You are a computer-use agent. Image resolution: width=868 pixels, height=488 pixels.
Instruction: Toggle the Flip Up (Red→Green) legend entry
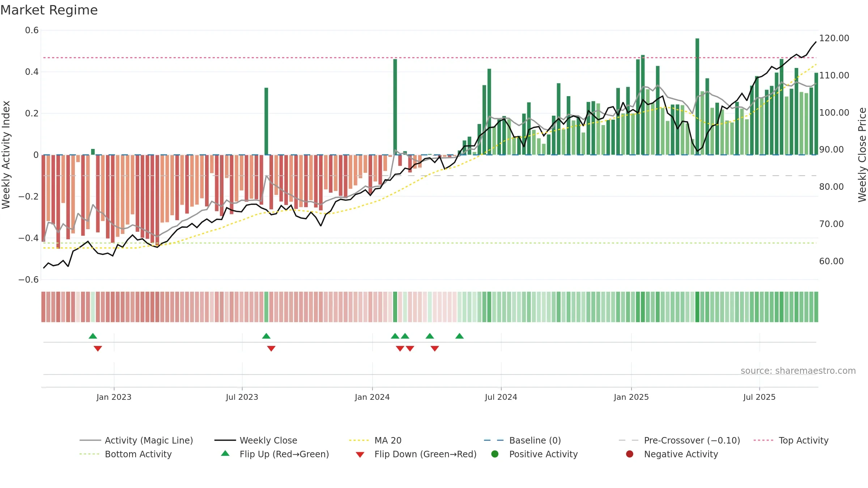pos(275,454)
